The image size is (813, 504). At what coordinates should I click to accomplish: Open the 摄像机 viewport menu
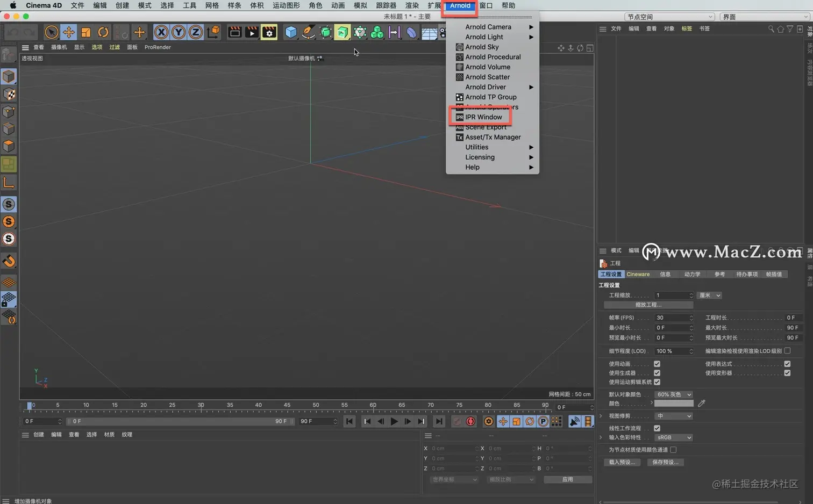click(x=59, y=47)
